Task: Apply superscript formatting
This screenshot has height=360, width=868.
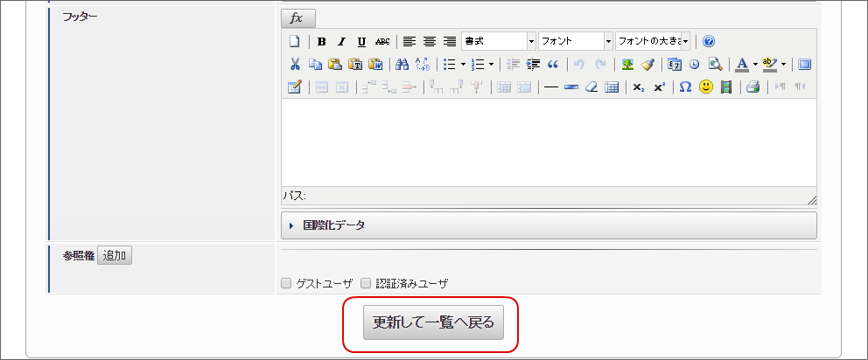Action: click(659, 87)
